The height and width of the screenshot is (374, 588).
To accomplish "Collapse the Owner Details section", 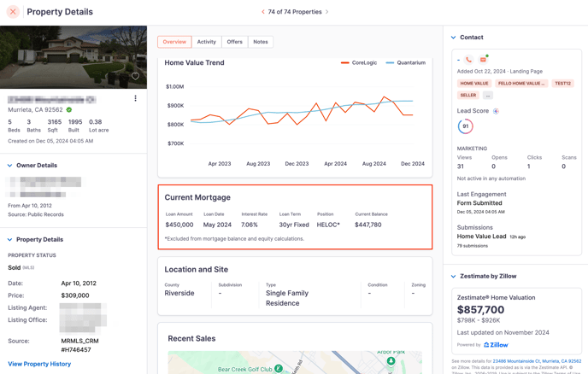I will click(9, 166).
